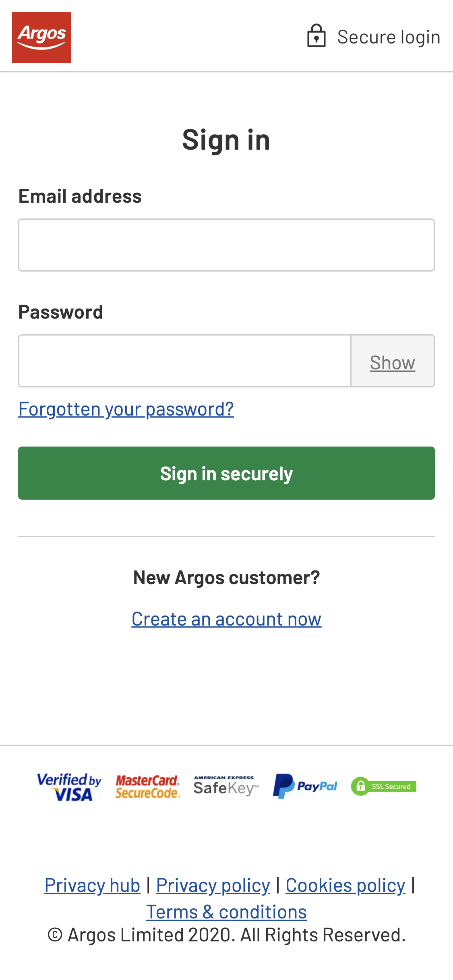The width and height of the screenshot is (453, 980).
Task: Open the Privacy hub page
Action: tap(92, 885)
